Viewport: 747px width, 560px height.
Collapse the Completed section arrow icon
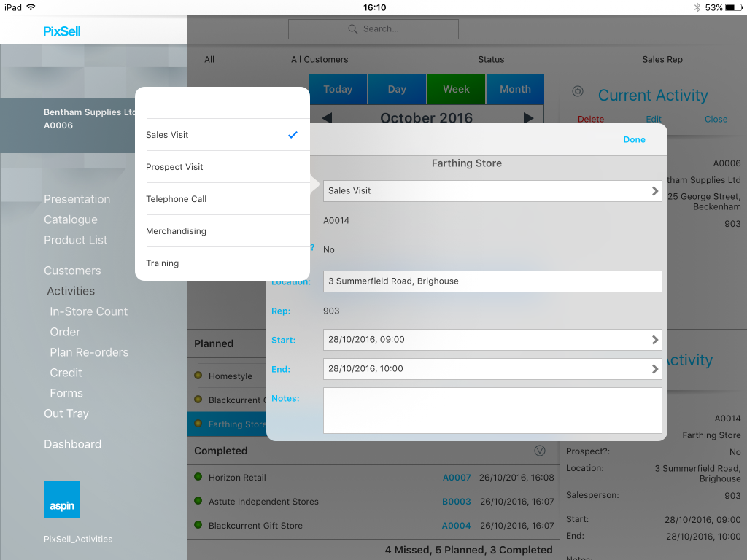pyautogui.click(x=539, y=451)
